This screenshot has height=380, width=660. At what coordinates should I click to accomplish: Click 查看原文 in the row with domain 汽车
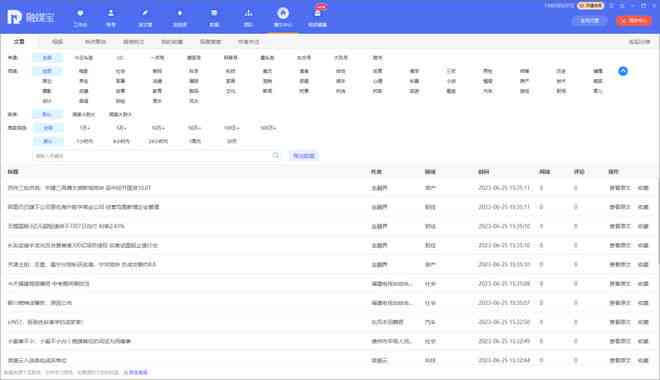pyautogui.click(x=620, y=322)
